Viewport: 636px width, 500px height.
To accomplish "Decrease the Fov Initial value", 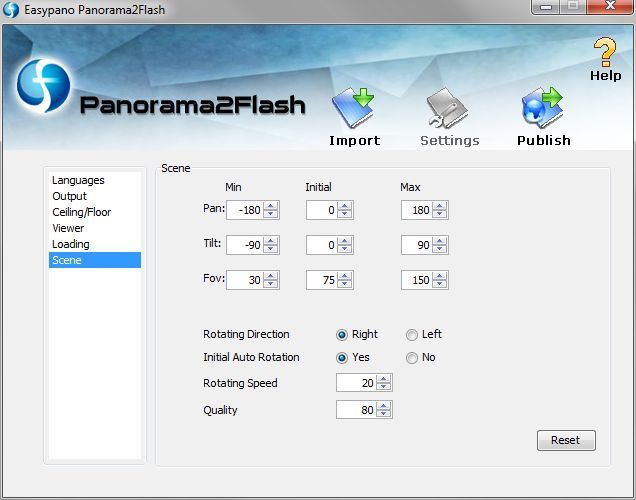I will [x=345, y=285].
